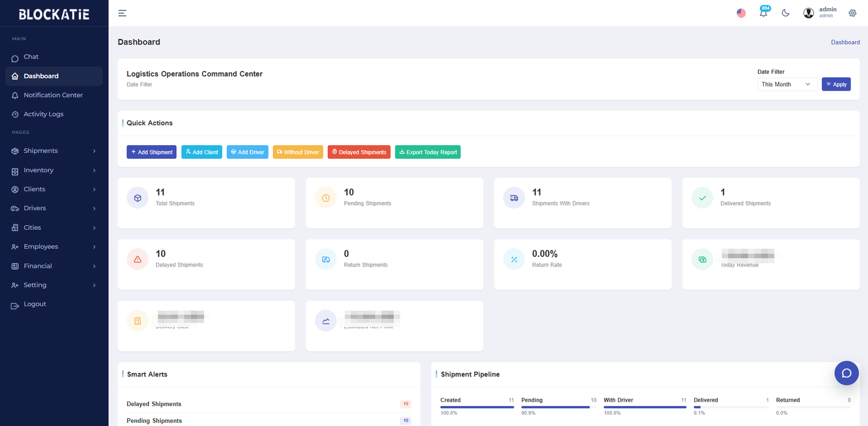Screen dimensions: 868x426
Task: Open Activity Logs in sidebar
Action: tap(54, 114)
